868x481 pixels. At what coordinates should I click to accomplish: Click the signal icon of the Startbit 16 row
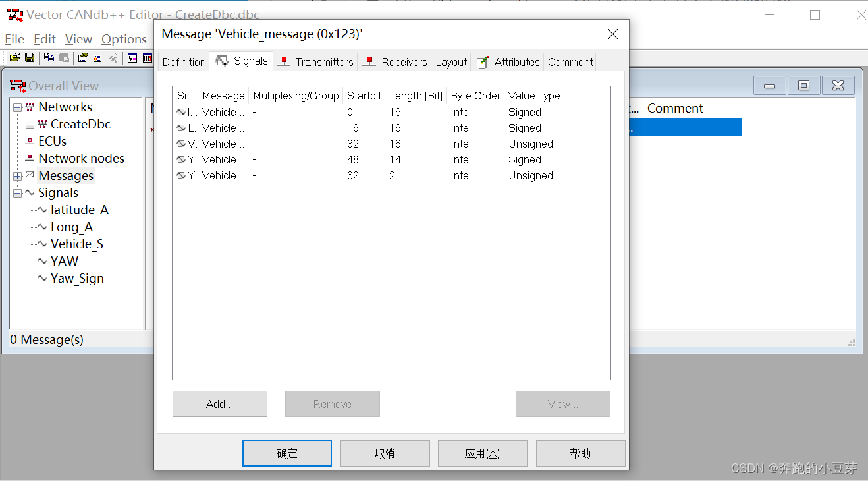pyautogui.click(x=181, y=128)
